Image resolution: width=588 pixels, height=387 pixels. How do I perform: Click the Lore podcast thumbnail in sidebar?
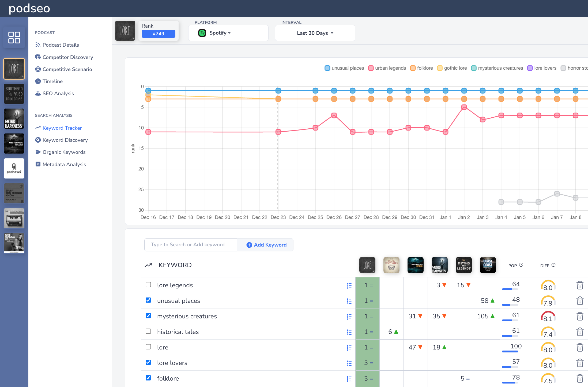(x=14, y=67)
